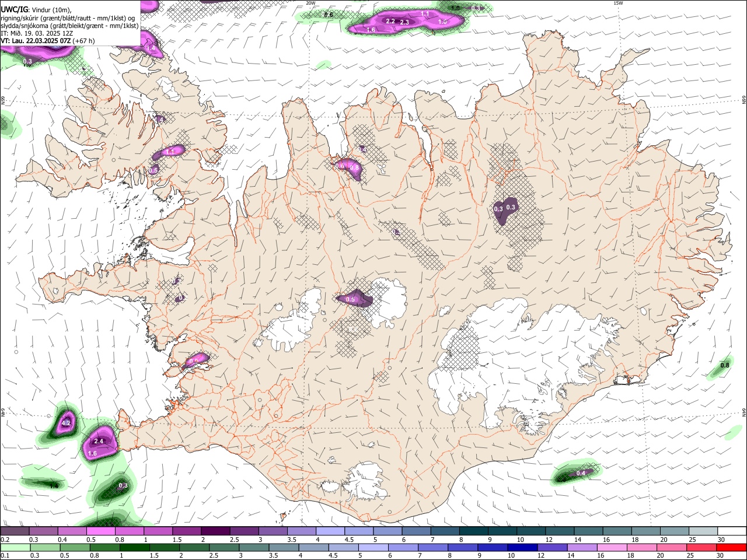Click the pale green 0.1 rain legend swatch
747x560 pixels.
click(15, 547)
